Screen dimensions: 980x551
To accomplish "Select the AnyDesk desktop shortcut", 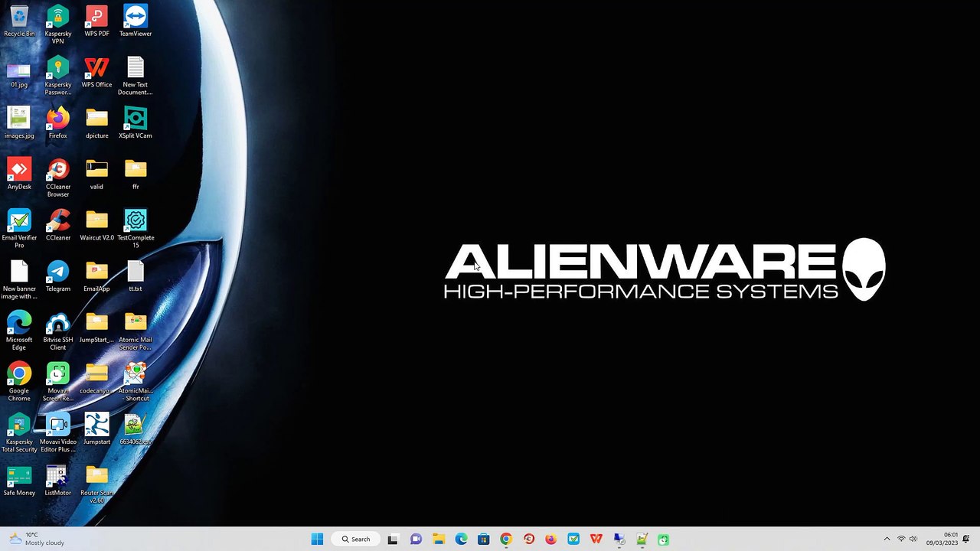I will [19, 174].
